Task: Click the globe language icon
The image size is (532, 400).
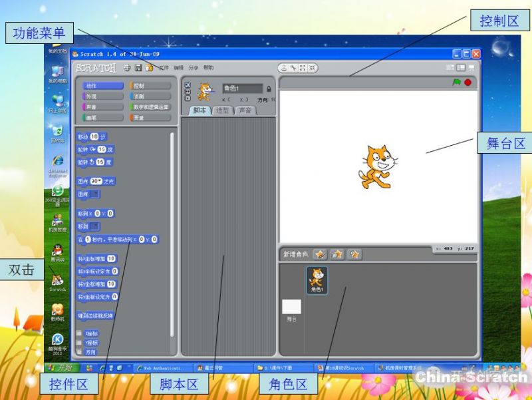Action: point(128,68)
